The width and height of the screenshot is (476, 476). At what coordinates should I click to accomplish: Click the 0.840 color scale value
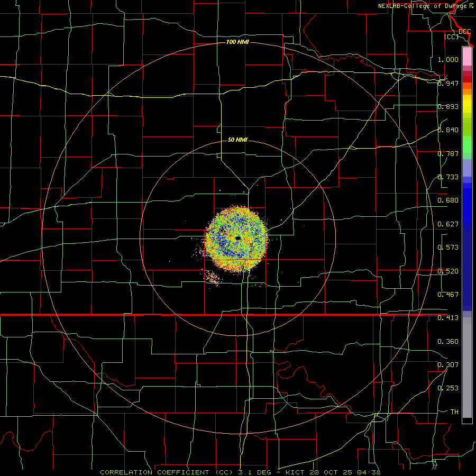click(x=448, y=130)
